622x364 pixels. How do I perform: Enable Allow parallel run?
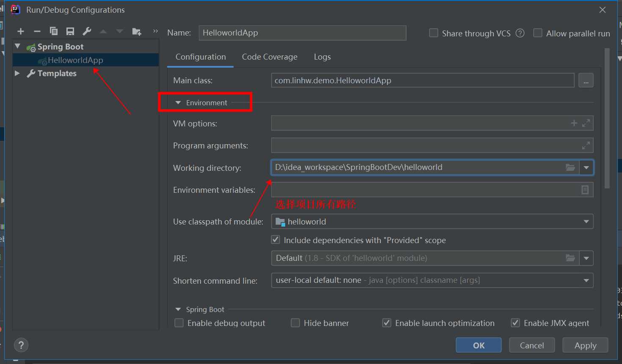click(538, 33)
